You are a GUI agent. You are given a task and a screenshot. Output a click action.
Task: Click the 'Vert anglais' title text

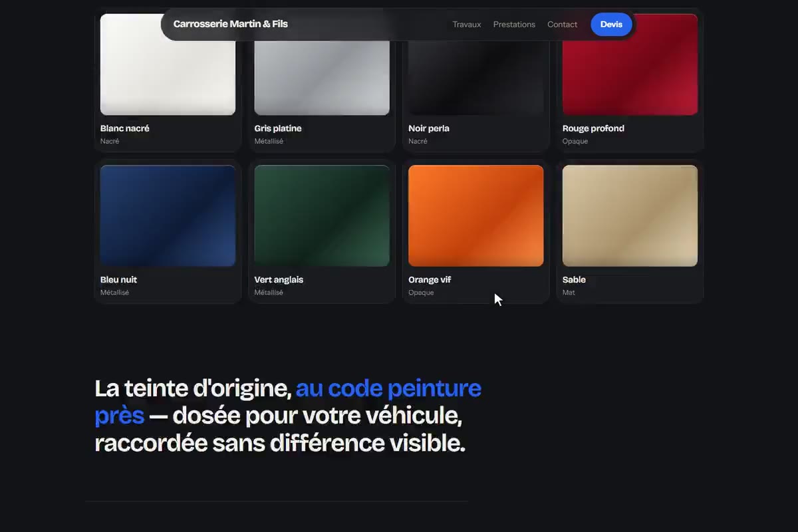(279, 279)
